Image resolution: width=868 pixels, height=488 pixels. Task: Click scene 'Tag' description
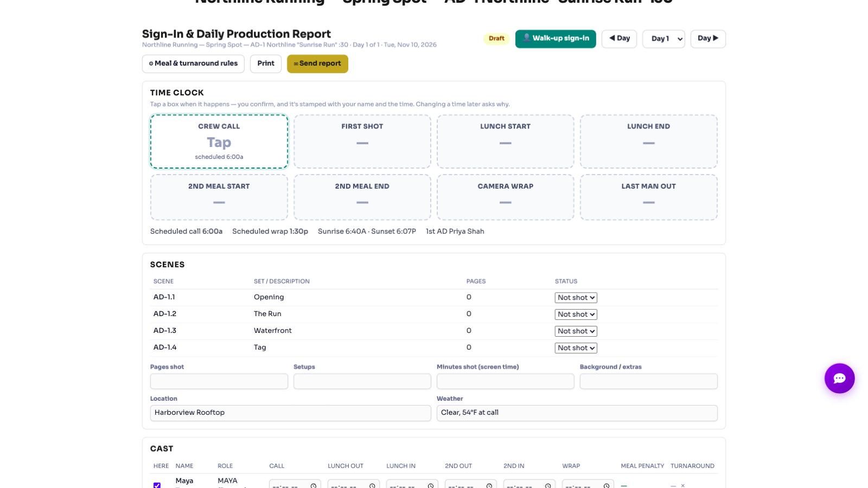[x=260, y=348]
